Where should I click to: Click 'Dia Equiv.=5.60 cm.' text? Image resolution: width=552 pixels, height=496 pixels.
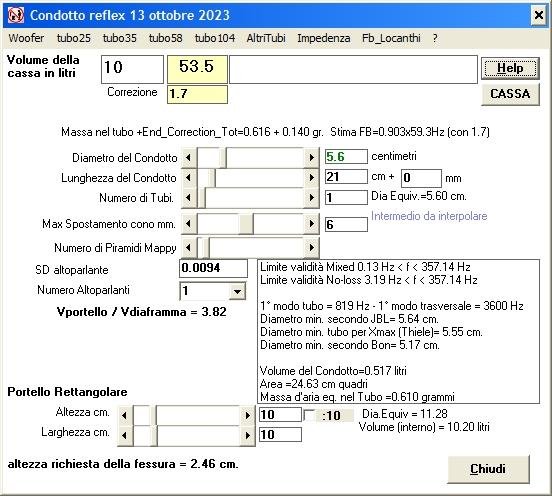(x=419, y=196)
